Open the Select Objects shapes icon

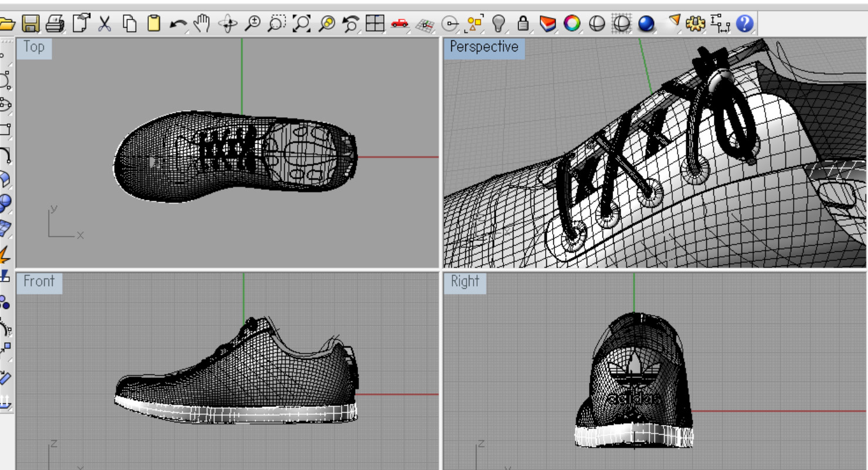point(474,23)
